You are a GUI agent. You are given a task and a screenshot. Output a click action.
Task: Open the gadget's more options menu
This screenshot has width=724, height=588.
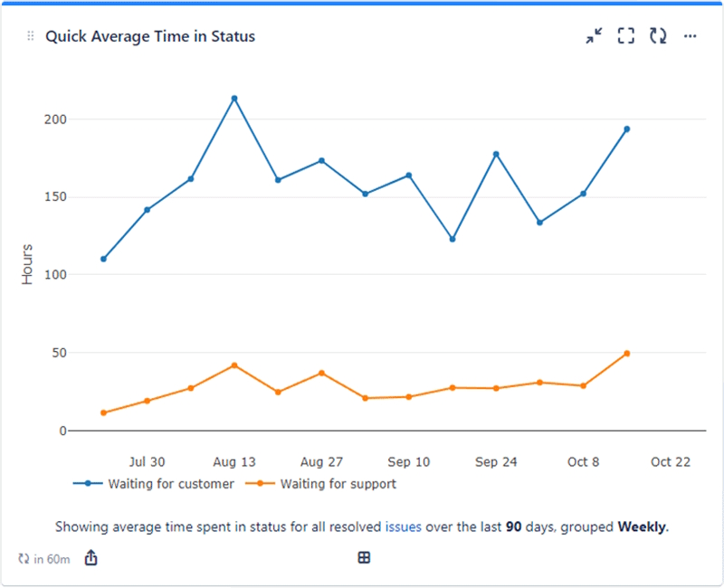click(691, 36)
